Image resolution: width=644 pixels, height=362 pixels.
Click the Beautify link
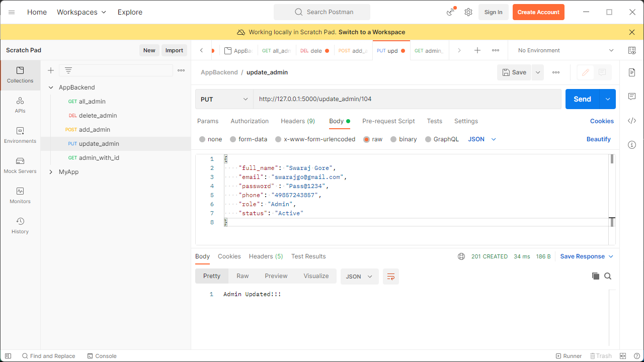[x=598, y=139]
